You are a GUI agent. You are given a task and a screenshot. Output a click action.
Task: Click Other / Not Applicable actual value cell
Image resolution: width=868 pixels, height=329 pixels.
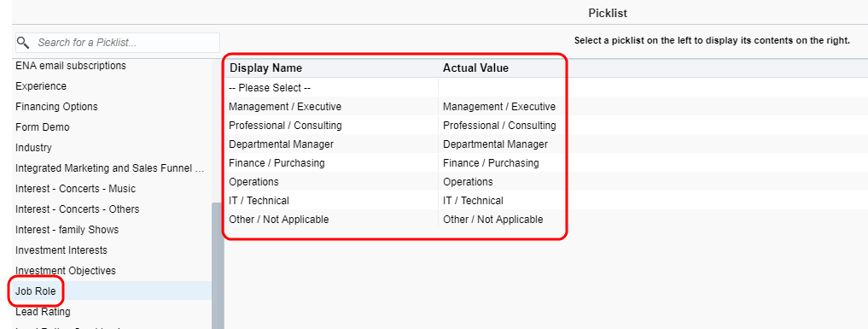click(x=492, y=220)
